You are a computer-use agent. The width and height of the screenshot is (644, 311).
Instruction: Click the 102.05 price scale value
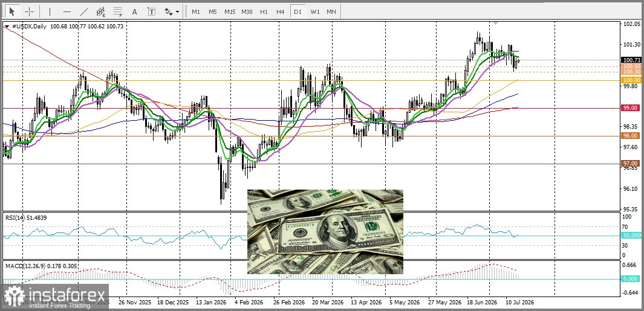coord(631,24)
